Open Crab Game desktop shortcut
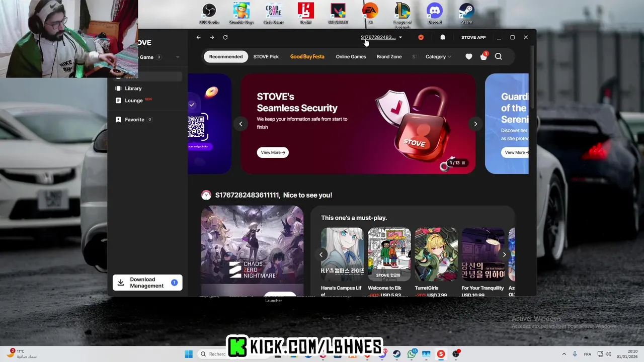644x362 pixels. (274, 14)
